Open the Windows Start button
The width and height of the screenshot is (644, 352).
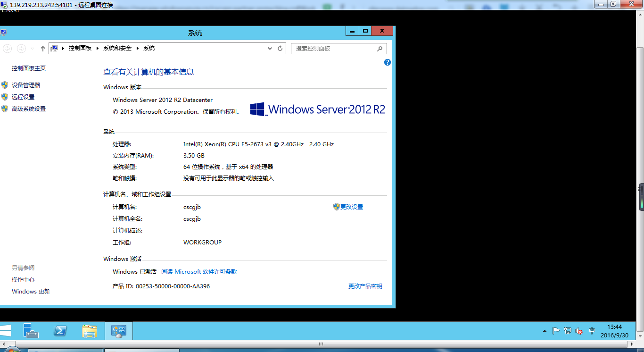(6, 330)
